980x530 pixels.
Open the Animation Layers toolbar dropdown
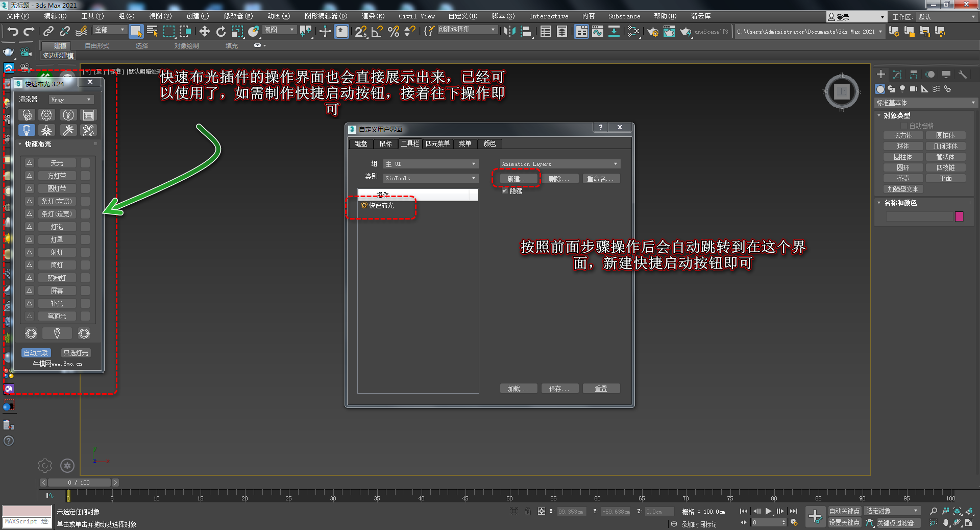coord(559,164)
